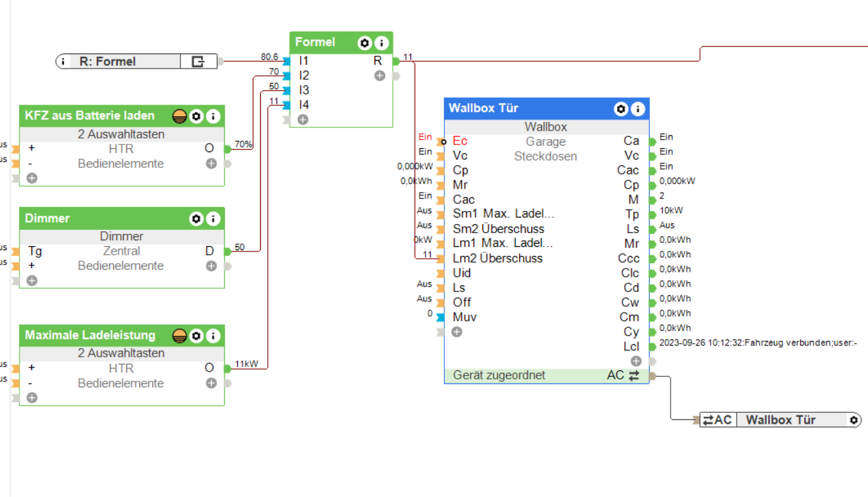
Task: Click info icon on Maximale Ladeleistung block
Action: pos(213,336)
